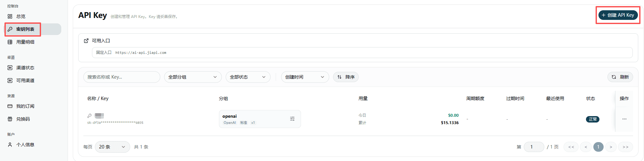Click the 分组 column header

[x=223, y=98]
